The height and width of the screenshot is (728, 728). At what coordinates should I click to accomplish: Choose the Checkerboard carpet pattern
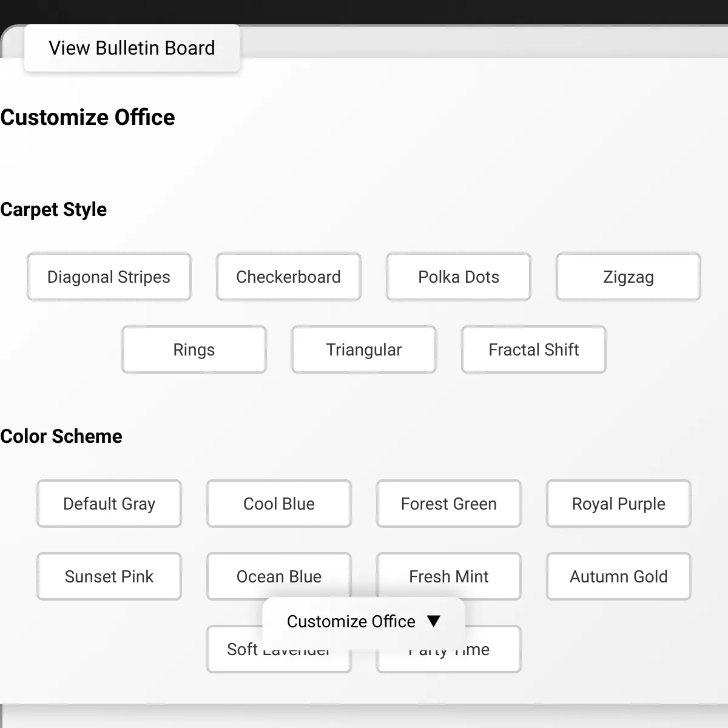click(x=288, y=277)
